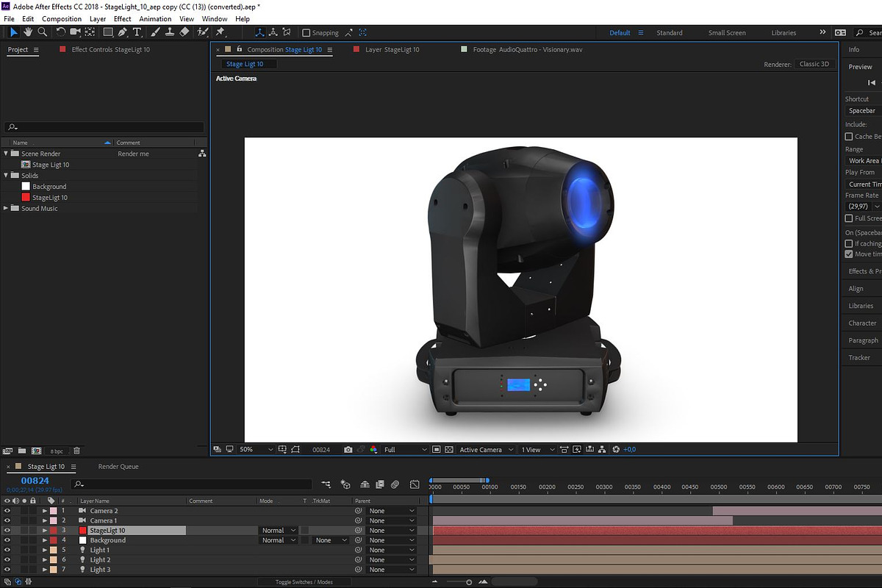Select the Brush tool

click(155, 32)
